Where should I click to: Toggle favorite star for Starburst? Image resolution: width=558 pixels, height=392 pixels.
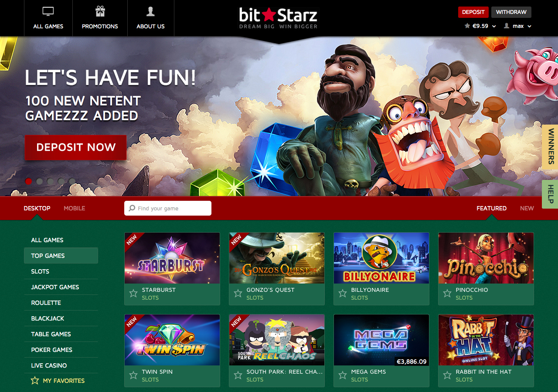click(133, 294)
